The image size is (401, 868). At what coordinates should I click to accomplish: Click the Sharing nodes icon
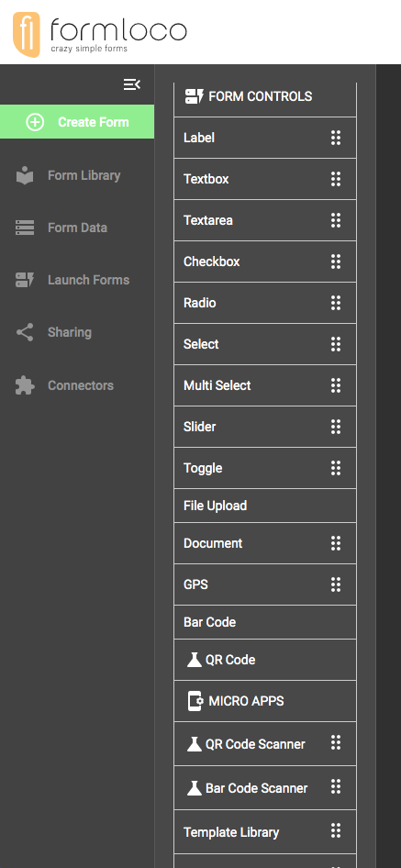[25, 332]
